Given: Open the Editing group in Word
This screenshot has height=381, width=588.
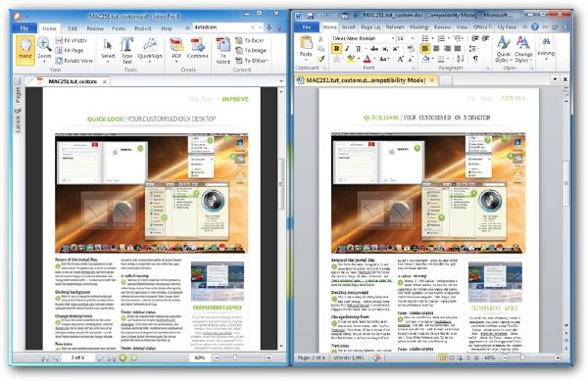Looking at the screenshot, I should click(x=546, y=48).
